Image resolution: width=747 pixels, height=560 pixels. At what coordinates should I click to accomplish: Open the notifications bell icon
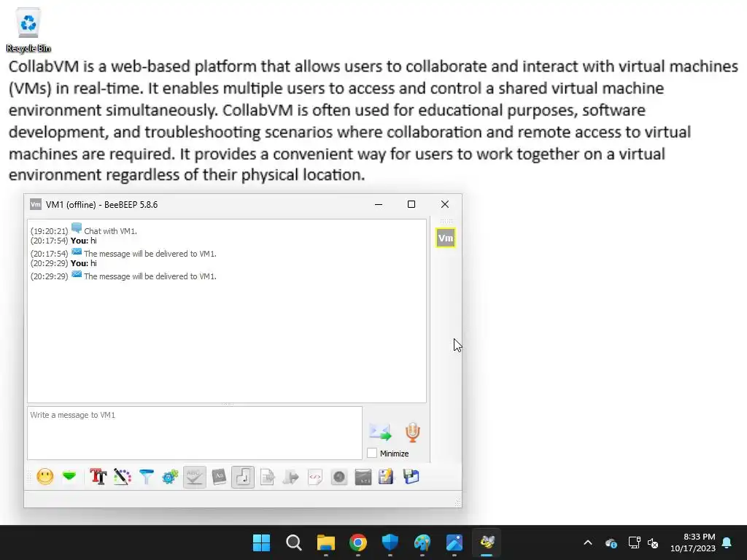pyautogui.click(x=727, y=542)
